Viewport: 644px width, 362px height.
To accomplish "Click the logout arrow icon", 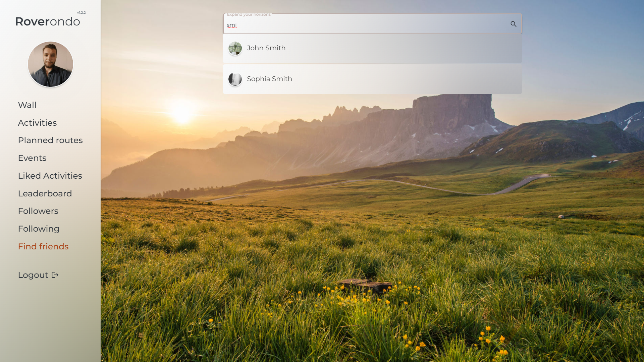I will pyautogui.click(x=55, y=275).
